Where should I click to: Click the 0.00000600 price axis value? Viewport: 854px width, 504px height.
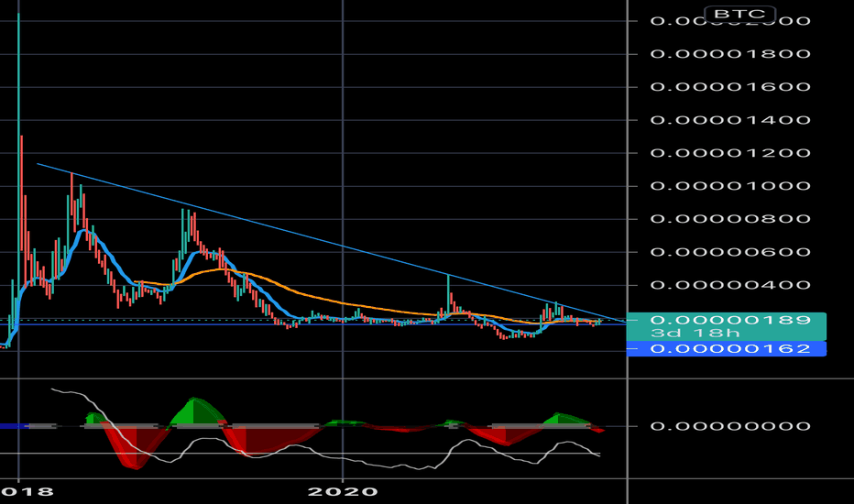pos(730,252)
